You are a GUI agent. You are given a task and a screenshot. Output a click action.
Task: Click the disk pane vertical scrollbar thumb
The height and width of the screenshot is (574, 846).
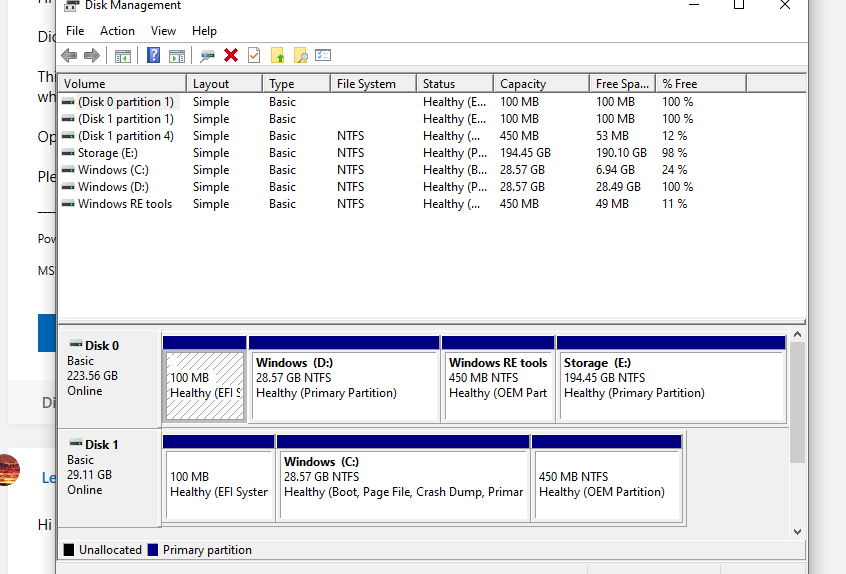pos(797,402)
